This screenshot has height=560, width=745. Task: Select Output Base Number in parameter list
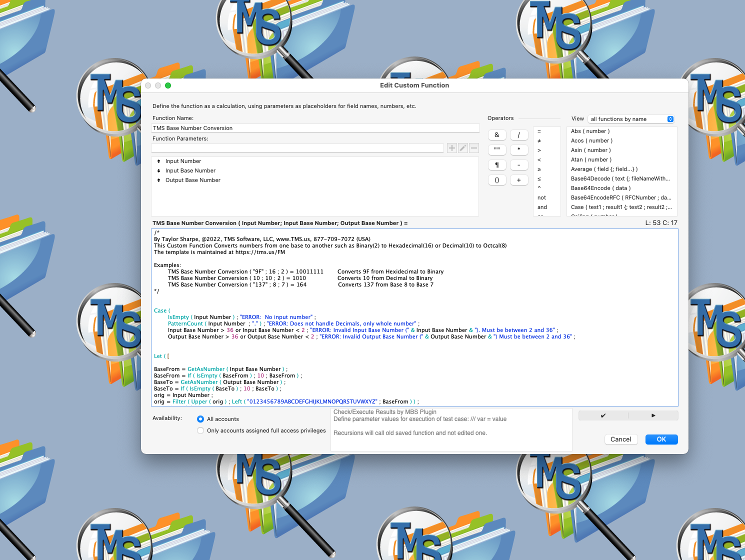click(x=315, y=180)
